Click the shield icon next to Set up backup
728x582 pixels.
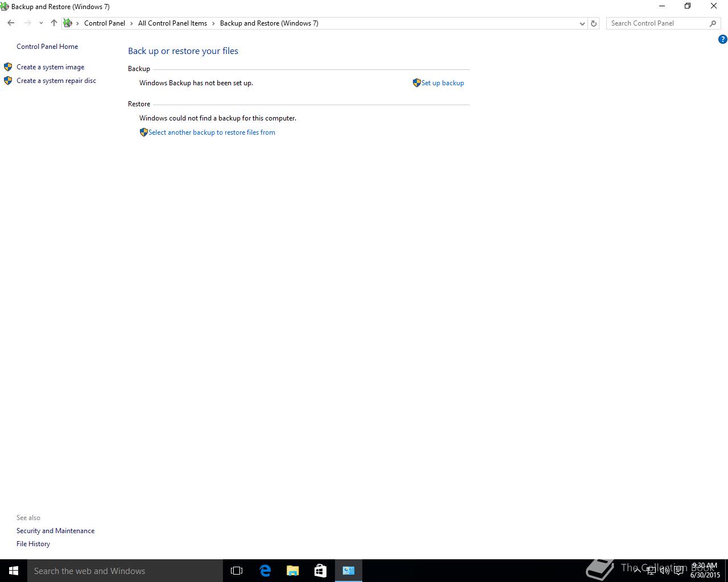(416, 83)
